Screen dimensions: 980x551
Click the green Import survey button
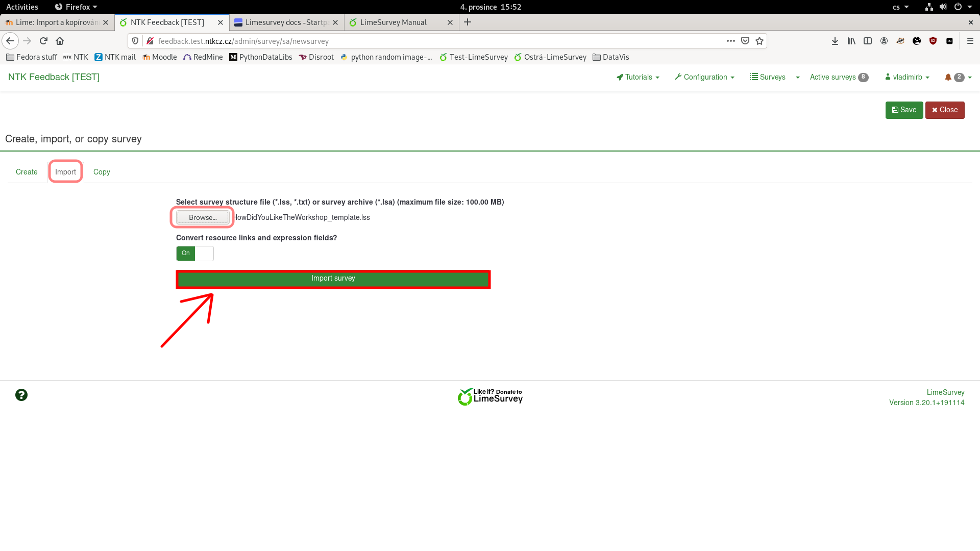pos(333,279)
